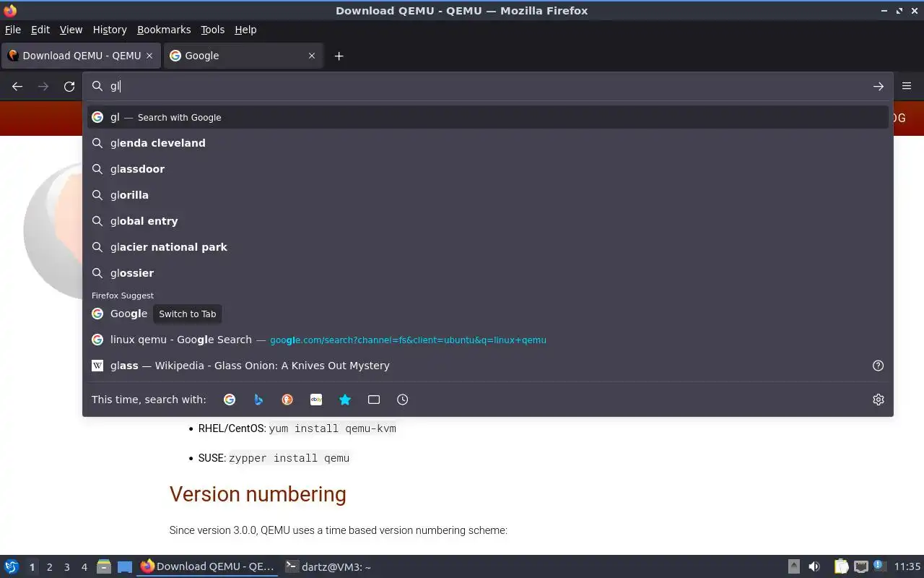The image size is (924, 578).
Task: Click the show desktop icon in taskbar
Action: tap(125, 567)
